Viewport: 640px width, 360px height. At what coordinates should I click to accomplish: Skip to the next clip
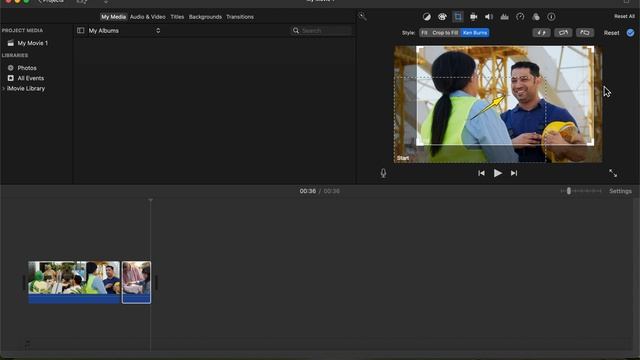pyautogui.click(x=514, y=173)
